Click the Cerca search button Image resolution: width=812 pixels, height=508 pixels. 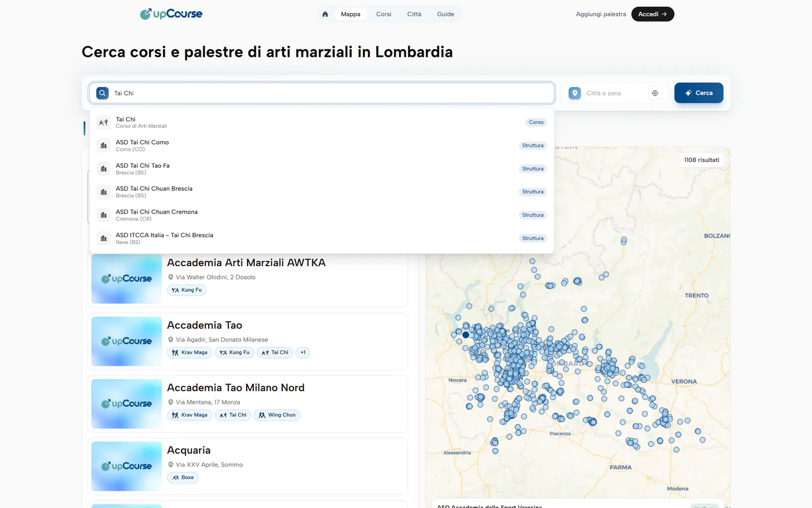tap(699, 93)
